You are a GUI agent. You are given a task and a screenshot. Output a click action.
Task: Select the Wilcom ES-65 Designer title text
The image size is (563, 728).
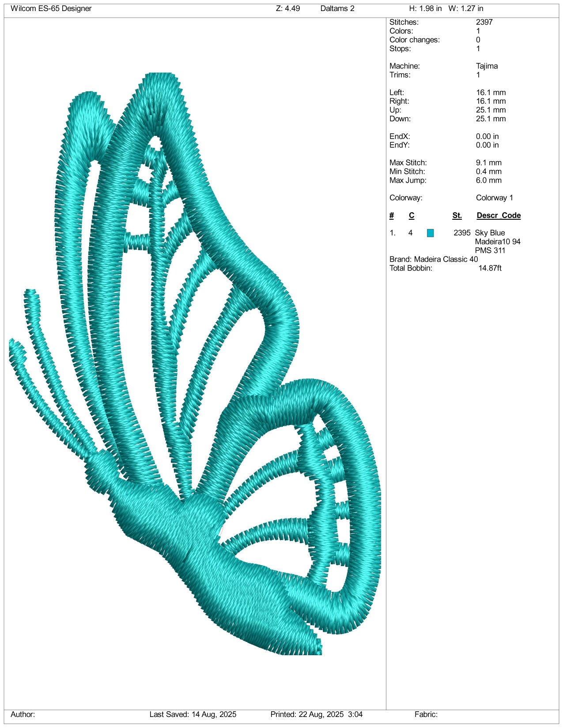click(x=51, y=8)
